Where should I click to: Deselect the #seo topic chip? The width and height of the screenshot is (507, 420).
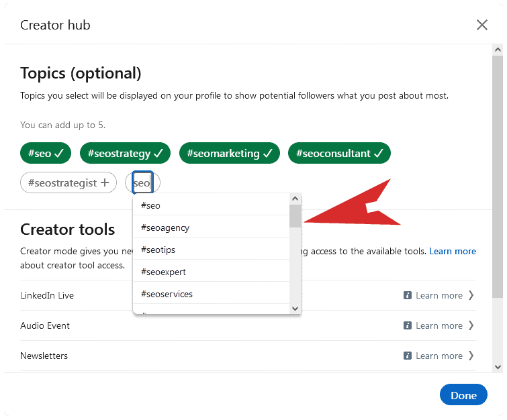click(x=46, y=153)
